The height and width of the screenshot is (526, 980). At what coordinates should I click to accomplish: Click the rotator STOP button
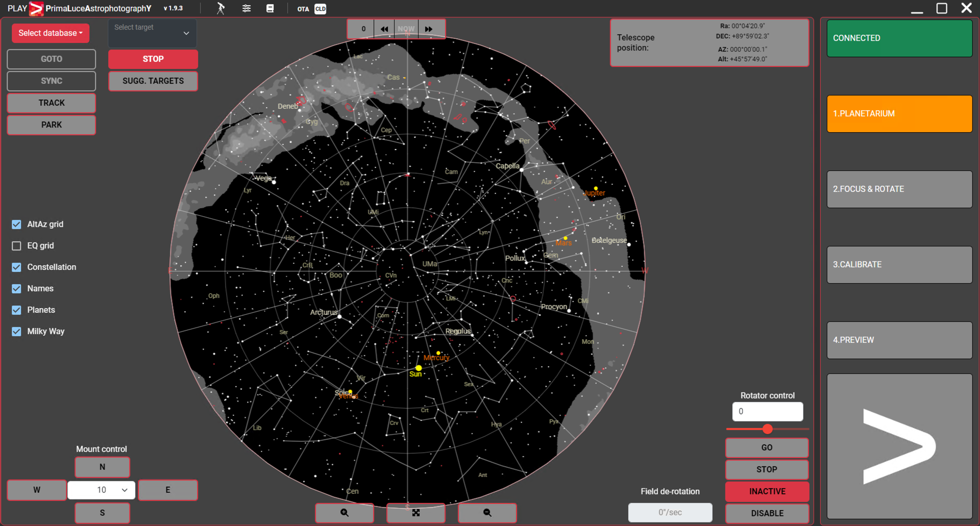click(767, 470)
